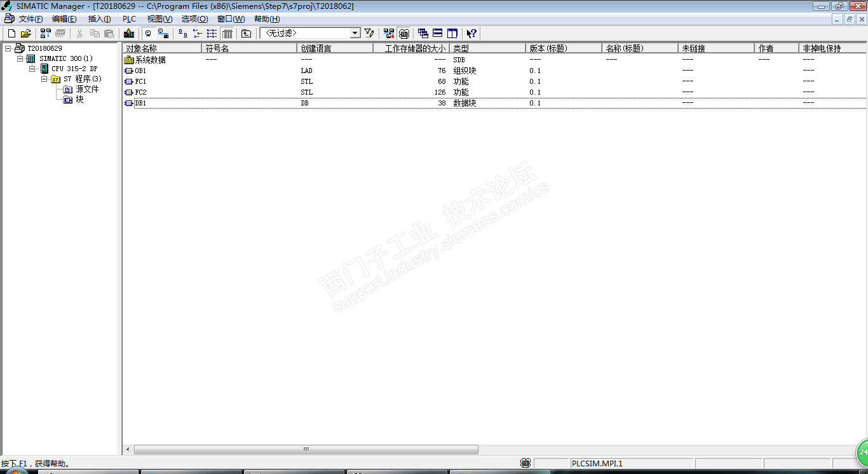The height and width of the screenshot is (474, 868).
Task: Click the left arrow of the horizontal scrollbar
Action: [x=128, y=449]
